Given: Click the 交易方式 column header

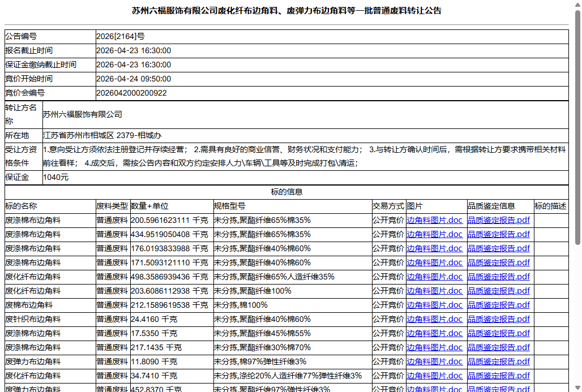Looking at the screenshot, I should [388, 206].
